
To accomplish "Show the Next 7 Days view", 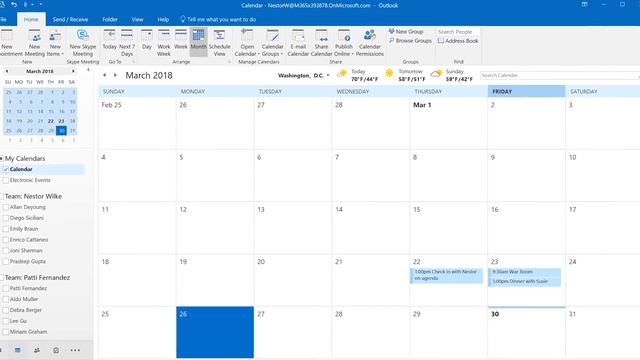I will [127, 43].
